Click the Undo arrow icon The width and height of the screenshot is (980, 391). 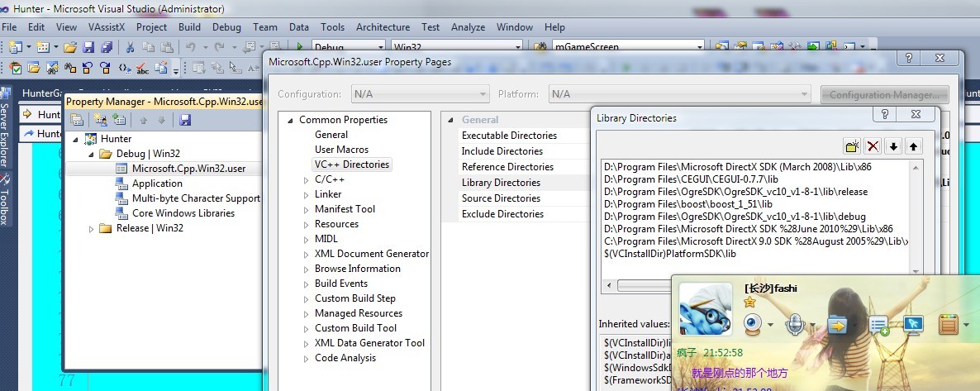tap(191, 47)
